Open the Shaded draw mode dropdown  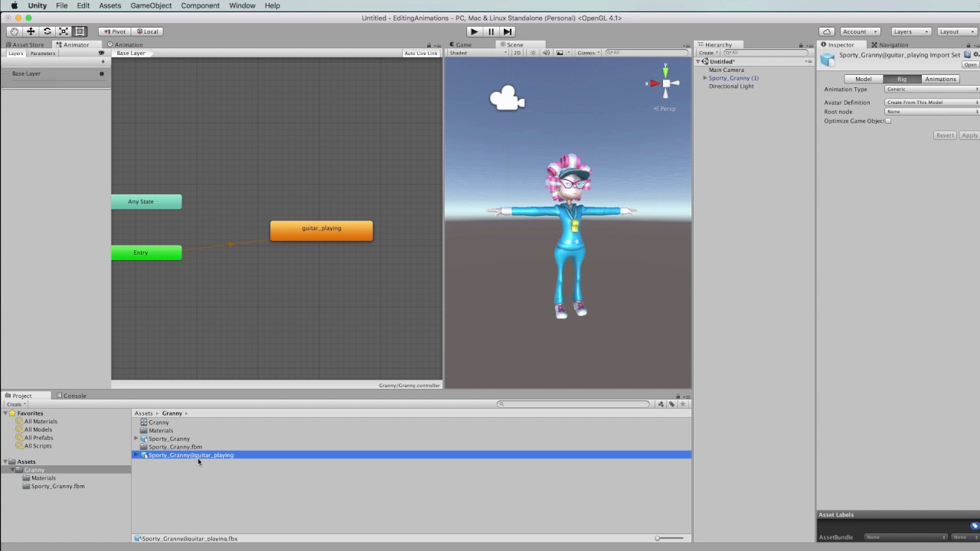(x=479, y=53)
